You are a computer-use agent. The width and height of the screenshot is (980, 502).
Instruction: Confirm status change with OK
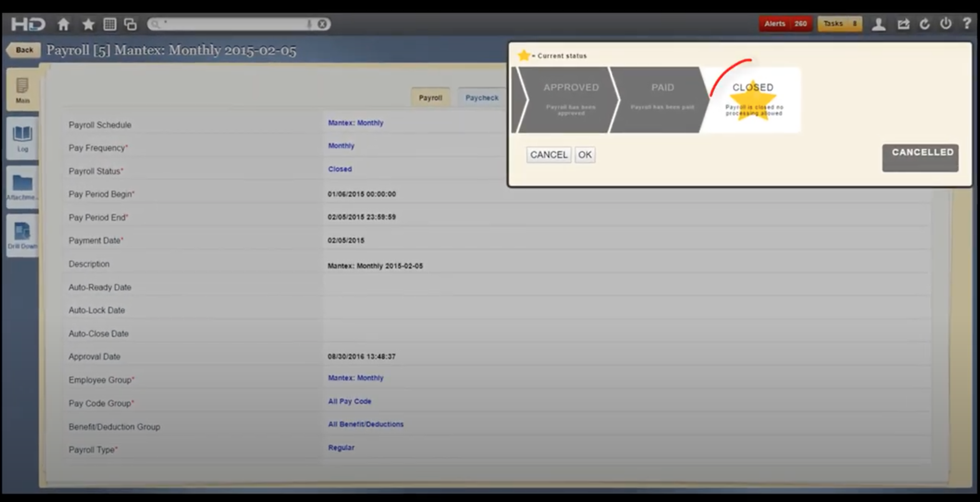(x=584, y=154)
